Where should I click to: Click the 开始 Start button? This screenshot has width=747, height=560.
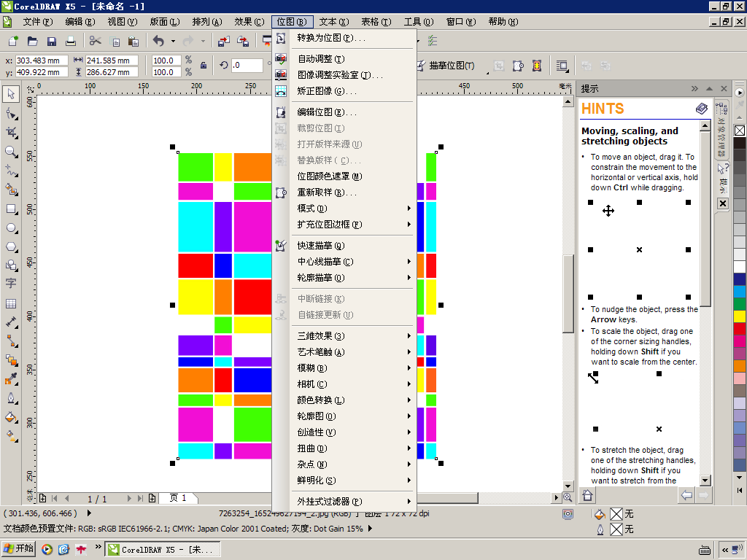pyautogui.click(x=18, y=548)
